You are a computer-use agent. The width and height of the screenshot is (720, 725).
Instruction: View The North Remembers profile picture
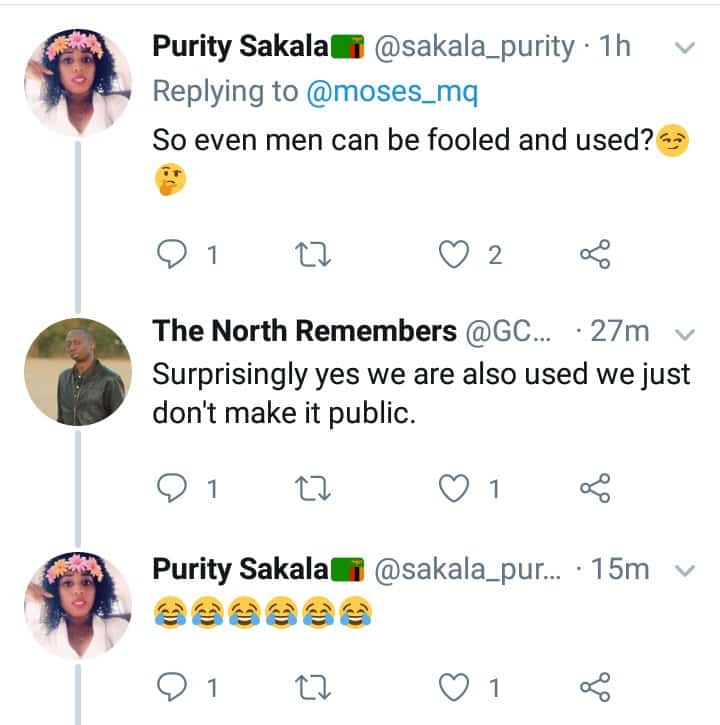77,371
